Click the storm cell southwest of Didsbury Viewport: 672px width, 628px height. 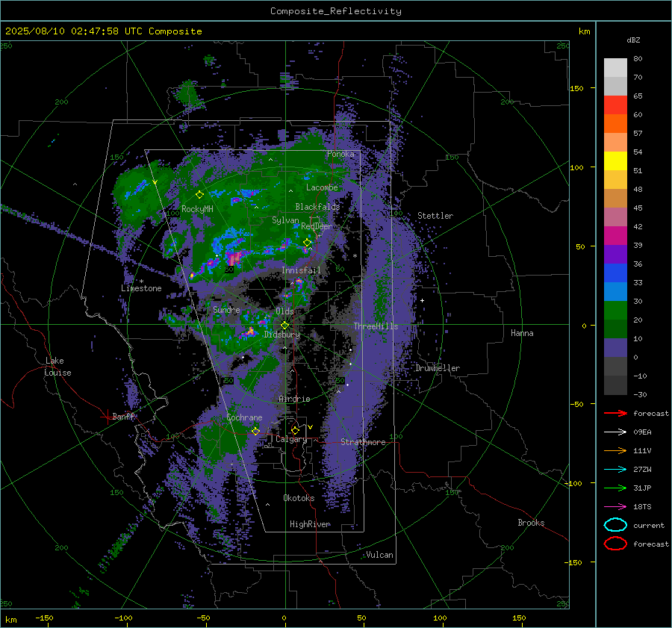[249, 332]
